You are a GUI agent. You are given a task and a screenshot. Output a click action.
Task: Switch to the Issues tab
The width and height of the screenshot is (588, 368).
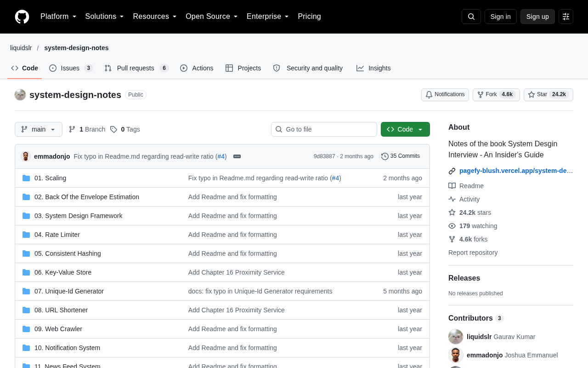point(71,68)
